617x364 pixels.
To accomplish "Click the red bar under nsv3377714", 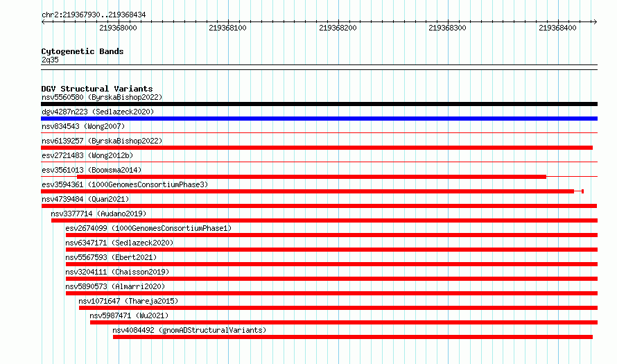I will (324, 220).
